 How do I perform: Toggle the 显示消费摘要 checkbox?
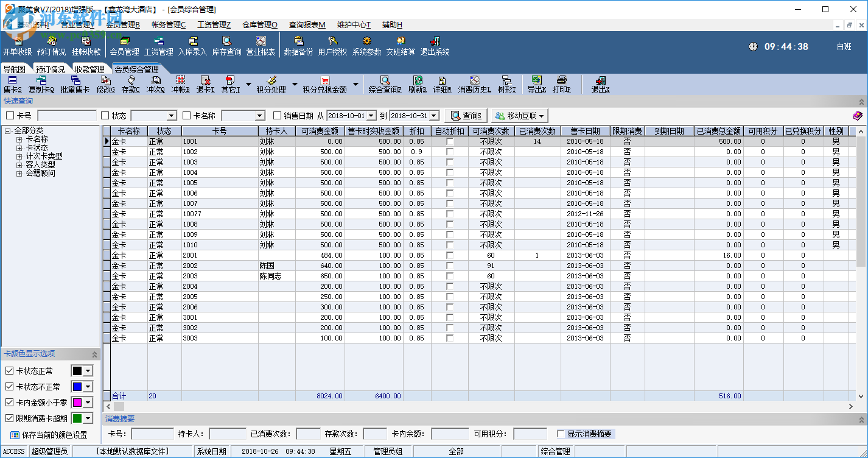pos(561,434)
